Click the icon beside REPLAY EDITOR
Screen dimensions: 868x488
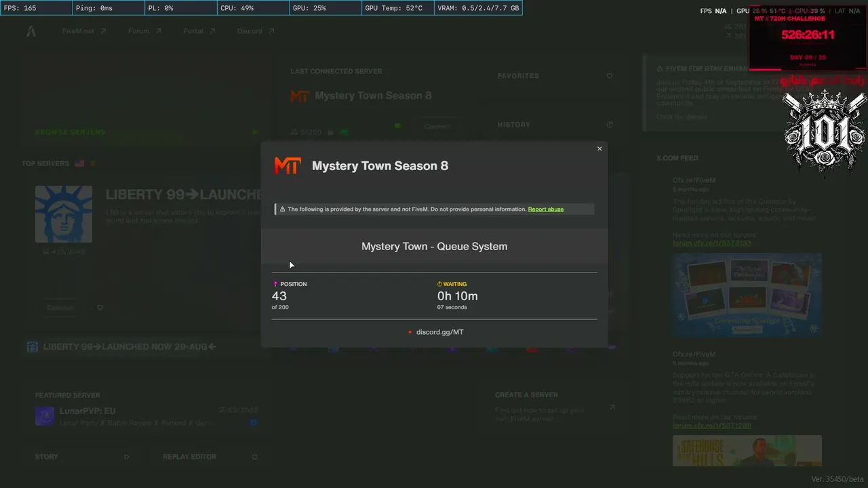pyautogui.click(x=254, y=457)
